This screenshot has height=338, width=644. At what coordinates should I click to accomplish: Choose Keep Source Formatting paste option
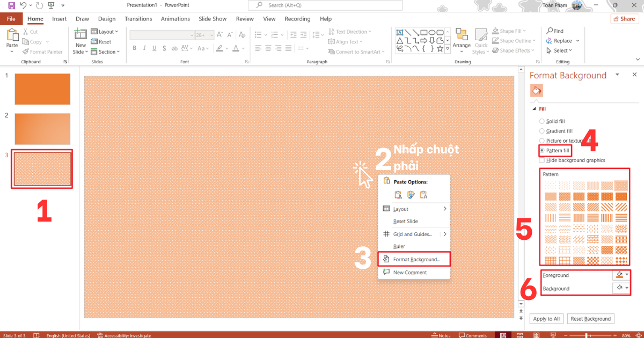(398, 195)
